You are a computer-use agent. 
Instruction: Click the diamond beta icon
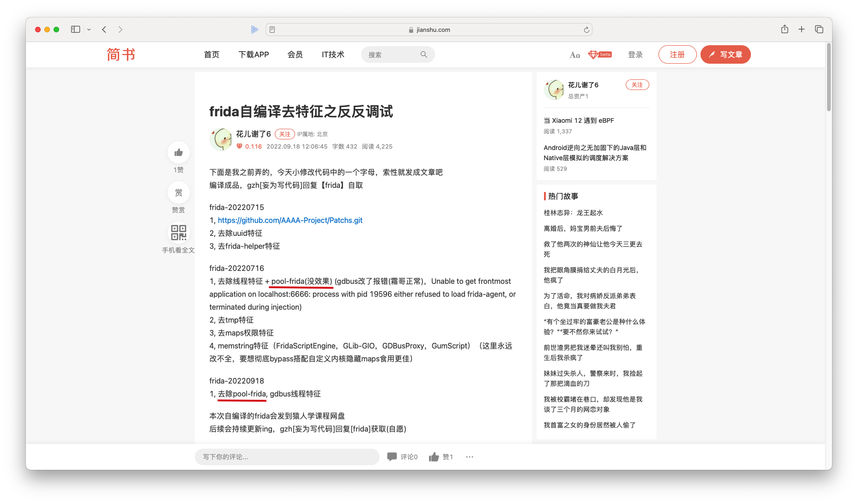tap(600, 54)
